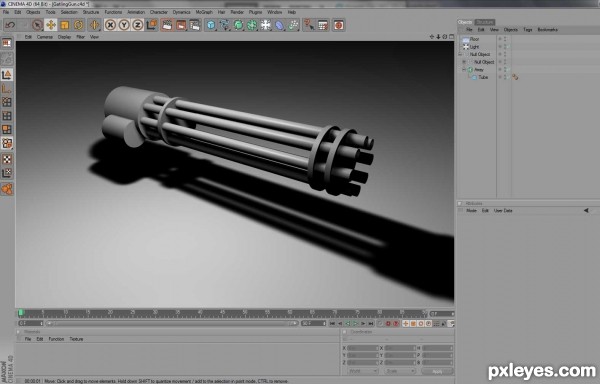
Task: Open Attributes Mode menu
Action: (471, 211)
